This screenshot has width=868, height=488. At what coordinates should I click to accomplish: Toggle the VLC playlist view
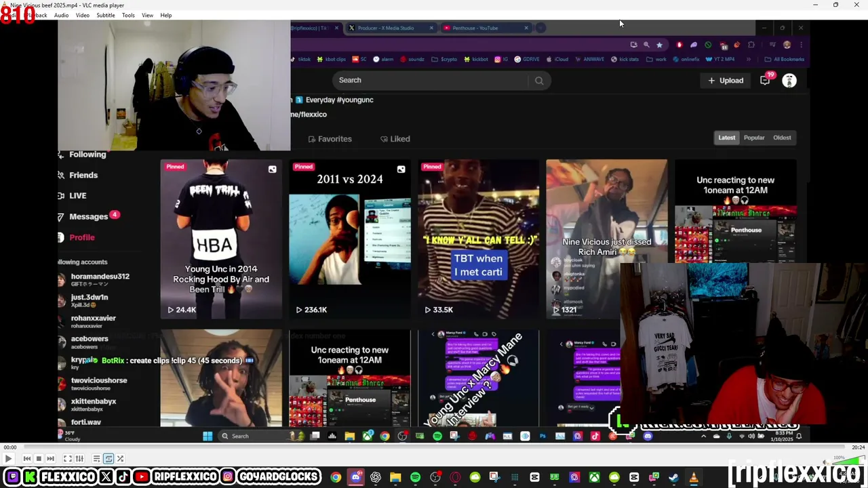[x=96, y=459]
